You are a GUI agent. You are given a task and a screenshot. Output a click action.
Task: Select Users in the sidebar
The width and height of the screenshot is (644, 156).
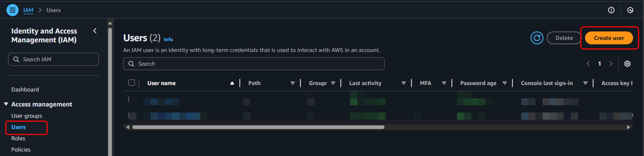click(x=19, y=127)
